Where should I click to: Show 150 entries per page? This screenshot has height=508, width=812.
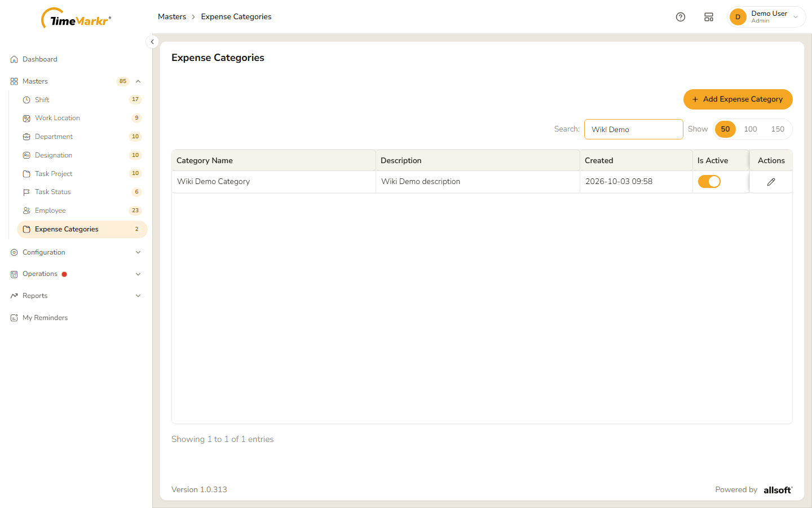pos(778,129)
